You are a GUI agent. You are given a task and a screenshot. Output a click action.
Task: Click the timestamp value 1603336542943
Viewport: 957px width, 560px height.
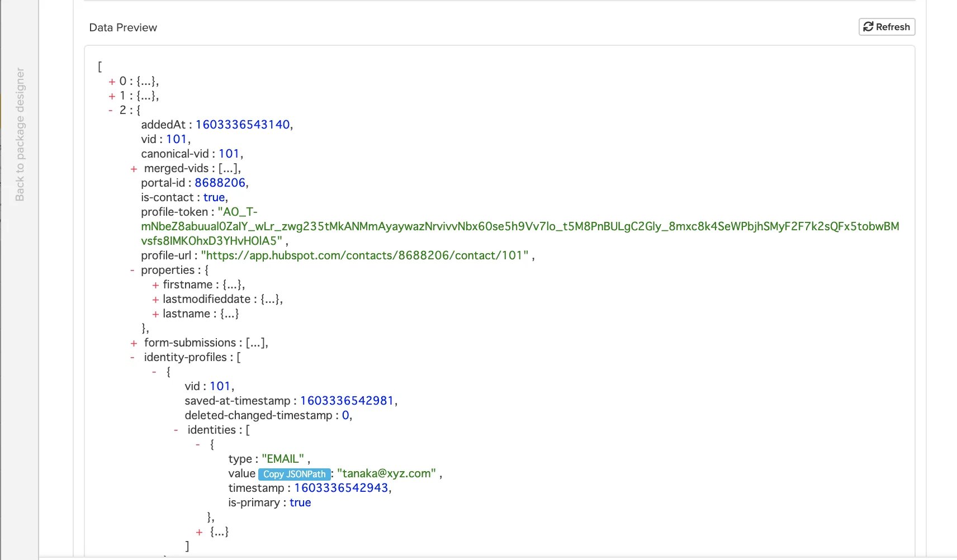pyautogui.click(x=341, y=488)
